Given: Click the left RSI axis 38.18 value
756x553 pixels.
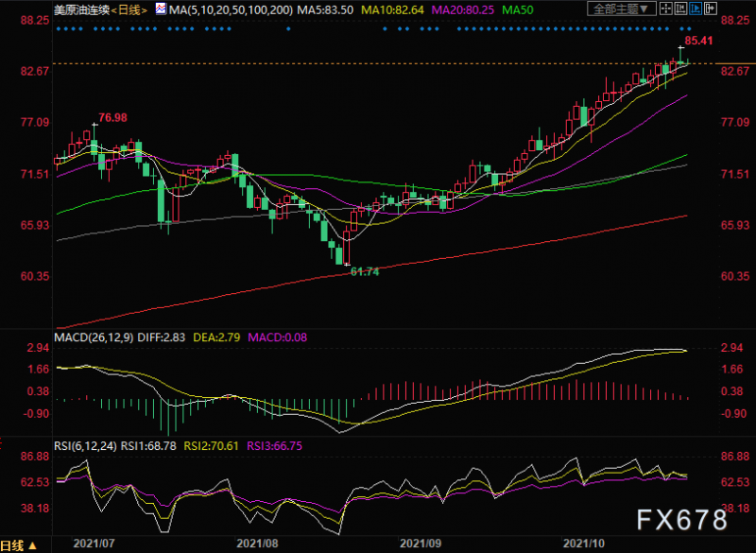Looking at the screenshot, I should [x=34, y=509].
